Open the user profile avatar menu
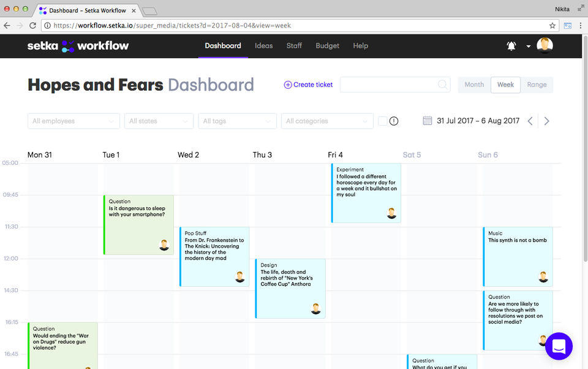 click(545, 45)
